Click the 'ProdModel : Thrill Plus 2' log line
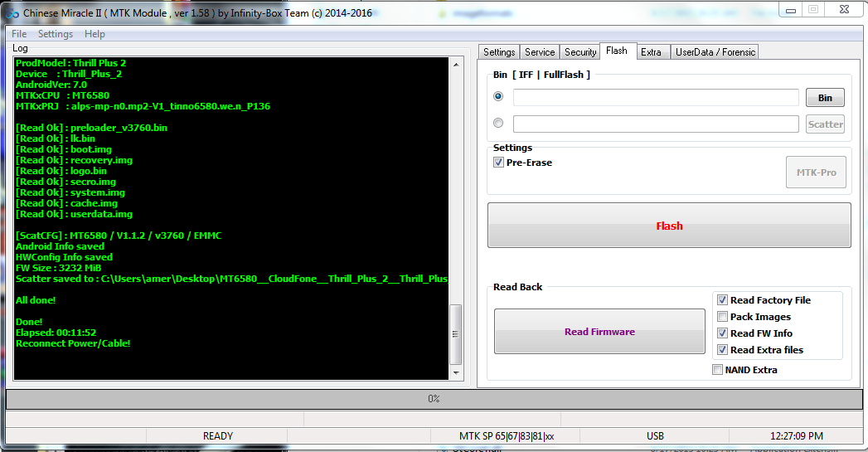 [70, 62]
